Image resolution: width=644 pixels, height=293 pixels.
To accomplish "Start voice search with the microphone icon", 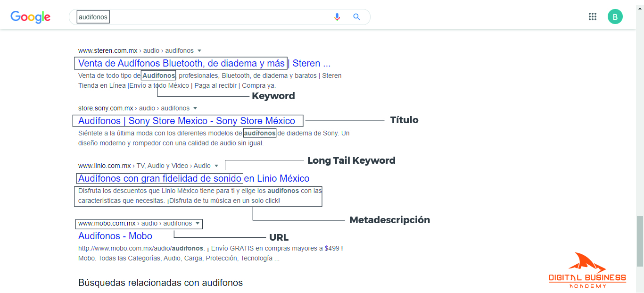I will coord(337,17).
